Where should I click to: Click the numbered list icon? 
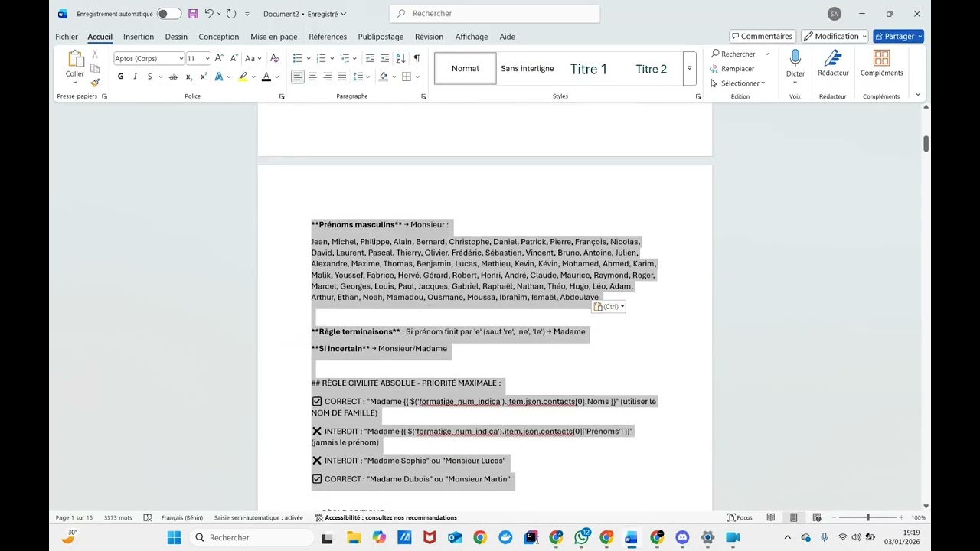(x=321, y=58)
